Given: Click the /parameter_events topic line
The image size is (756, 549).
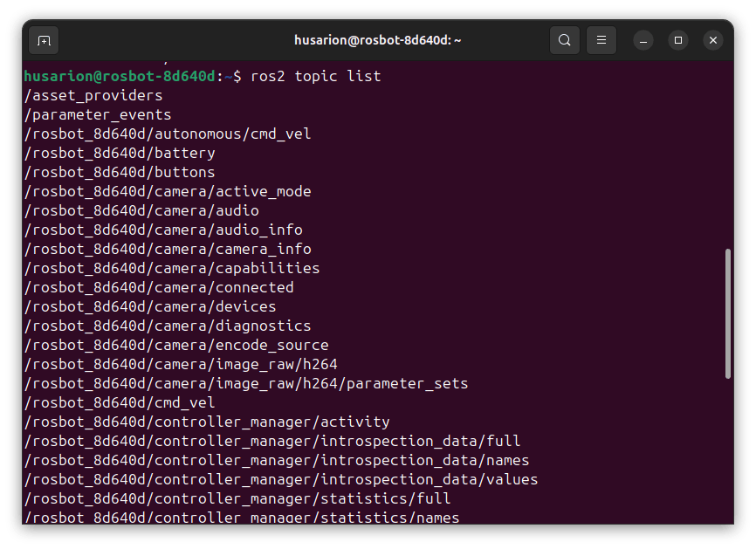Looking at the screenshot, I should [98, 114].
